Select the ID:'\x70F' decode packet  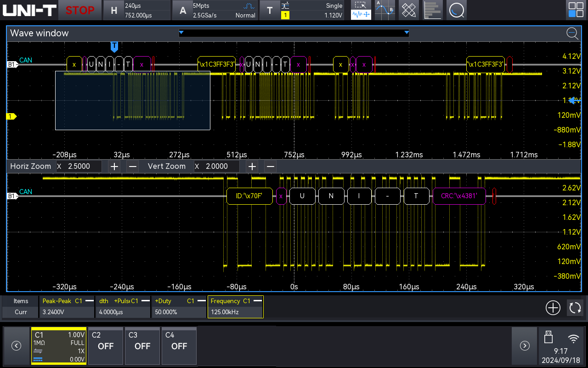tap(250, 196)
